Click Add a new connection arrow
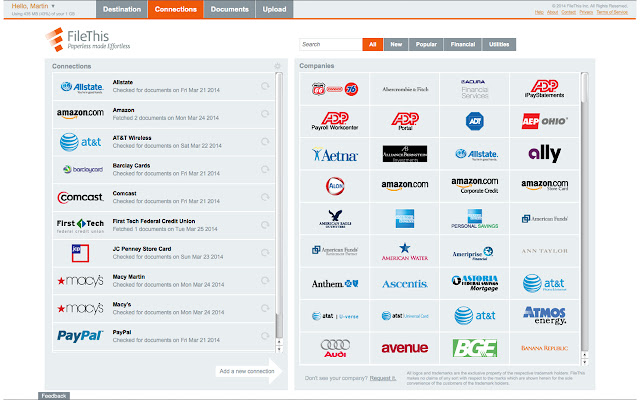The image size is (640, 400). [249, 371]
